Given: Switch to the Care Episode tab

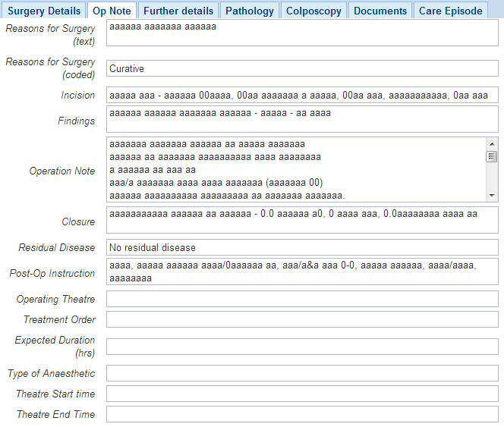Looking at the screenshot, I should [451, 11].
